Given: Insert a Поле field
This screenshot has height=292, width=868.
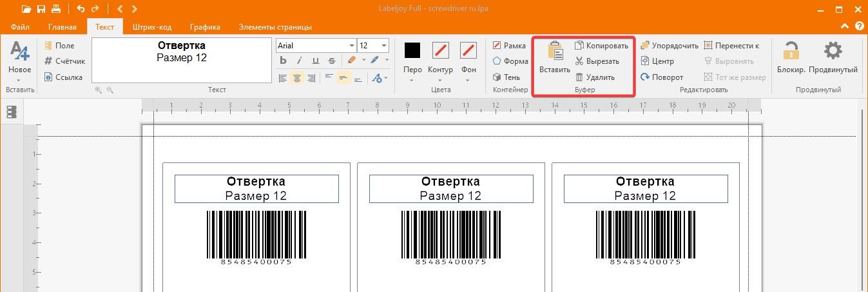Looking at the screenshot, I should pos(59,46).
